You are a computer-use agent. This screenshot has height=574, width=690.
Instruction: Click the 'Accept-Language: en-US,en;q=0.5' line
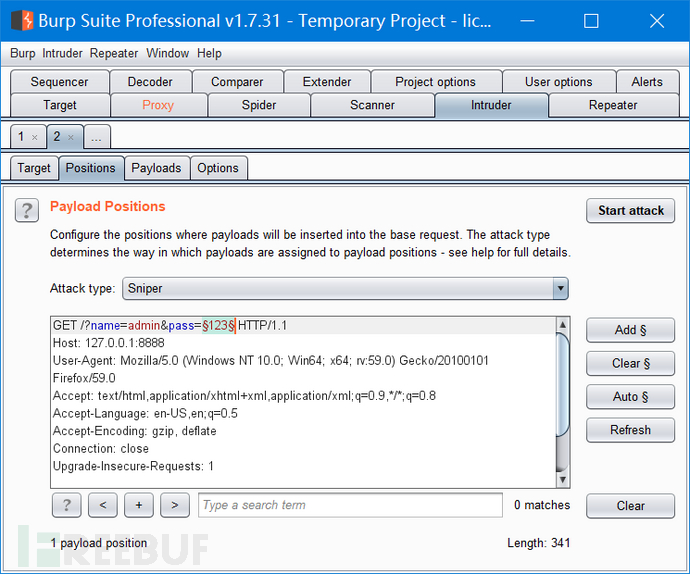[x=145, y=413]
